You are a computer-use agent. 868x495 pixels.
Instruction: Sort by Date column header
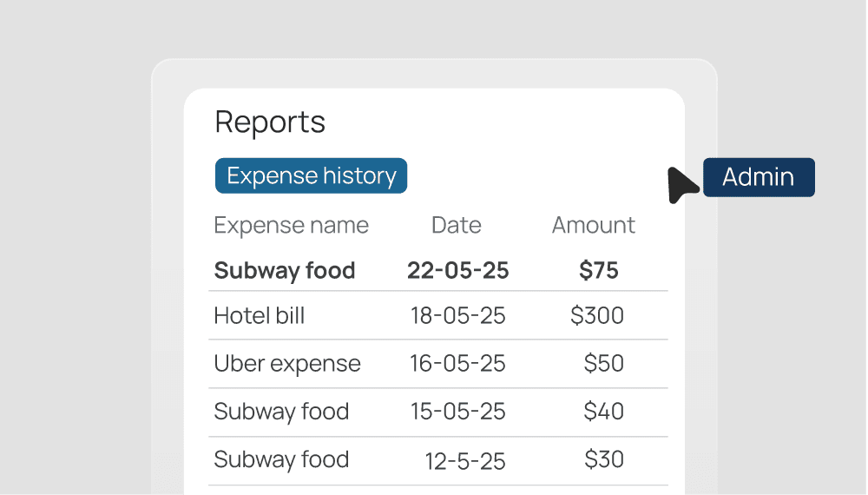(457, 226)
